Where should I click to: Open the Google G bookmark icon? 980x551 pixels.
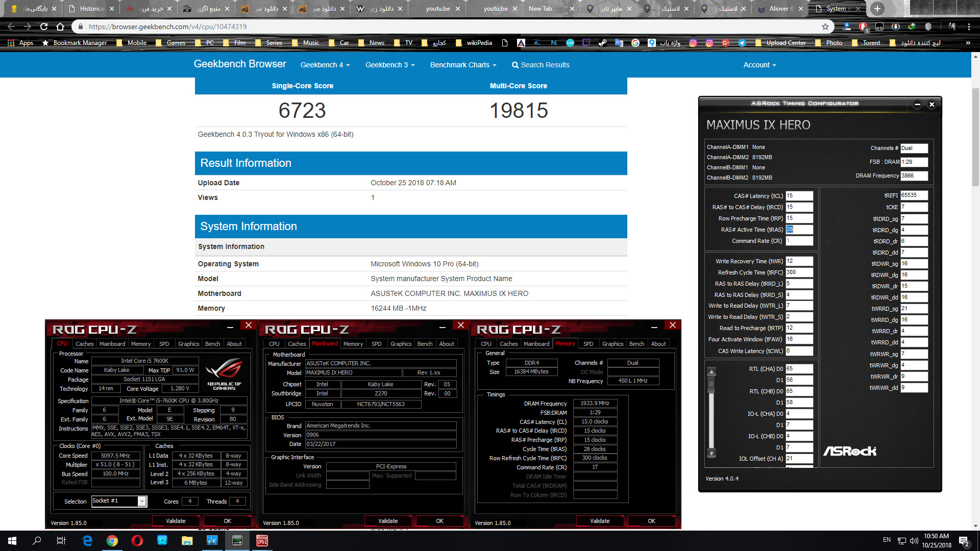pos(635,43)
